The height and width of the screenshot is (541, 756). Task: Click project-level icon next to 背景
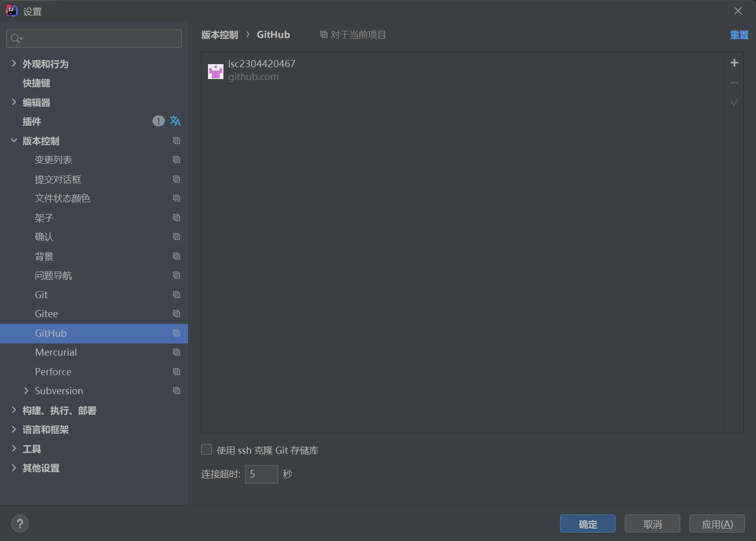tap(177, 256)
